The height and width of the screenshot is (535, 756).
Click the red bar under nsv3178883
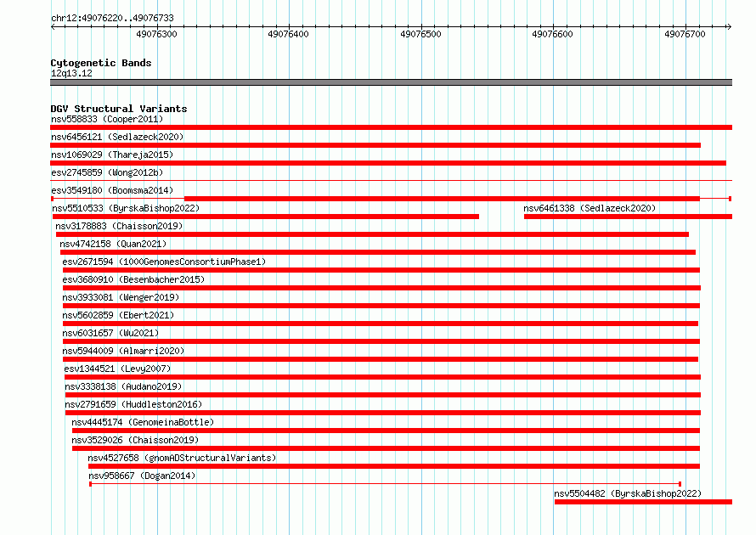(x=372, y=234)
